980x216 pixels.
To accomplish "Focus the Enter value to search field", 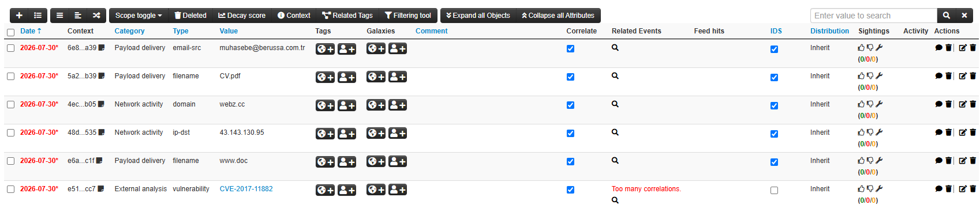I will coord(873,16).
